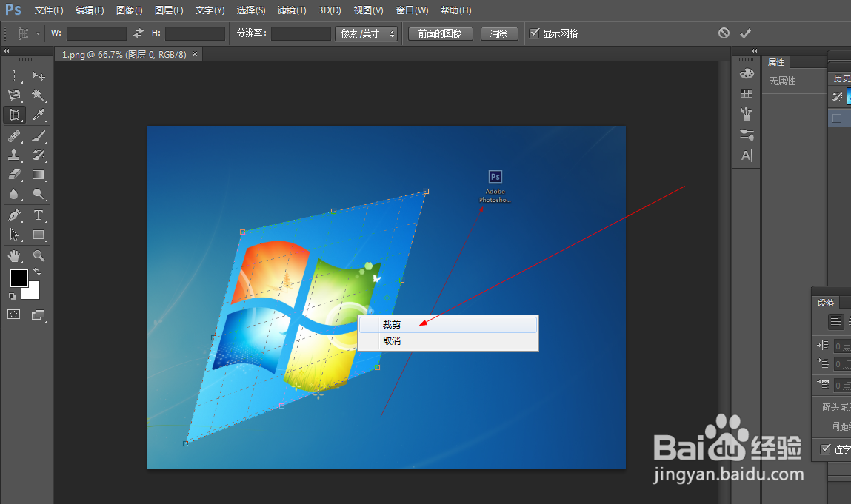Select the Brush tool
This screenshot has height=504, width=851.
38,136
